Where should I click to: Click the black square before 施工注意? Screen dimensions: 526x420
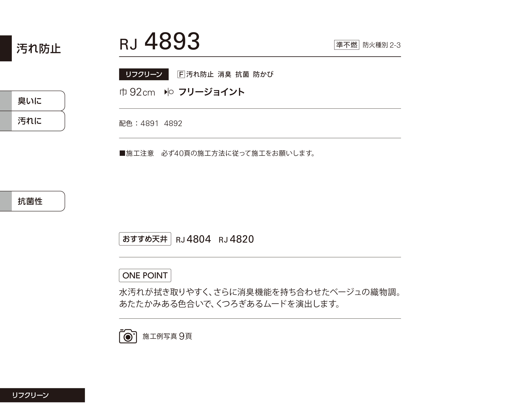(122, 153)
